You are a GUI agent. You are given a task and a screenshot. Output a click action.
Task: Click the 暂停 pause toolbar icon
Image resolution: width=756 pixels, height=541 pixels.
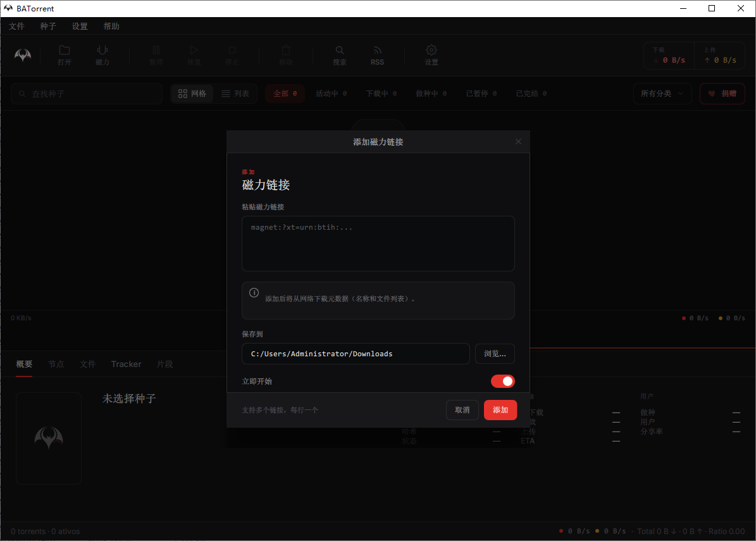click(x=156, y=56)
